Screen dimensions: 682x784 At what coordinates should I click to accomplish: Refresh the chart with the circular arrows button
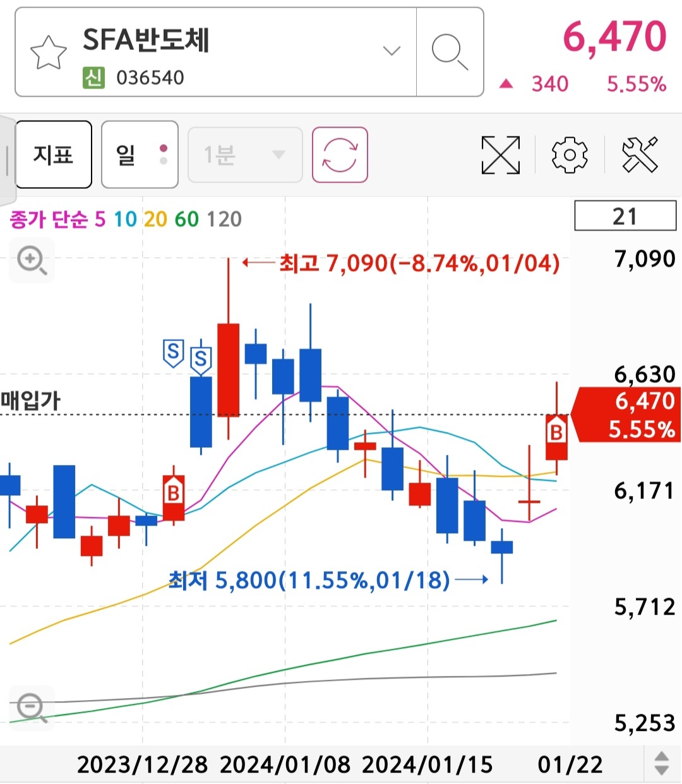(x=340, y=155)
